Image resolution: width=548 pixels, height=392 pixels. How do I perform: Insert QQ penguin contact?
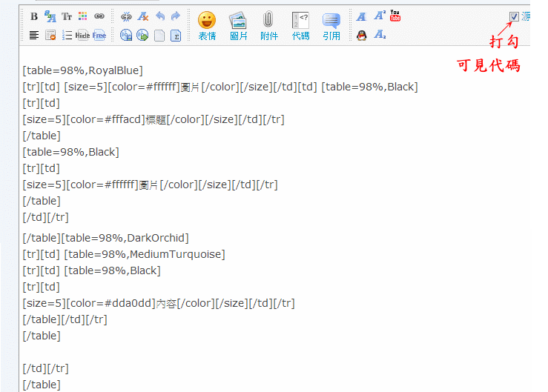[362, 36]
